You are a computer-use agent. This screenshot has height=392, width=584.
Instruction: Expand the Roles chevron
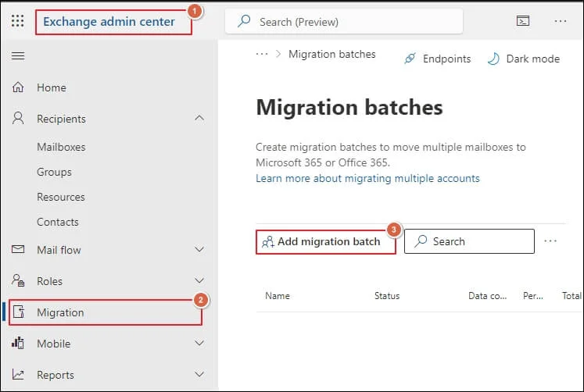pyautogui.click(x=199, y=280)
